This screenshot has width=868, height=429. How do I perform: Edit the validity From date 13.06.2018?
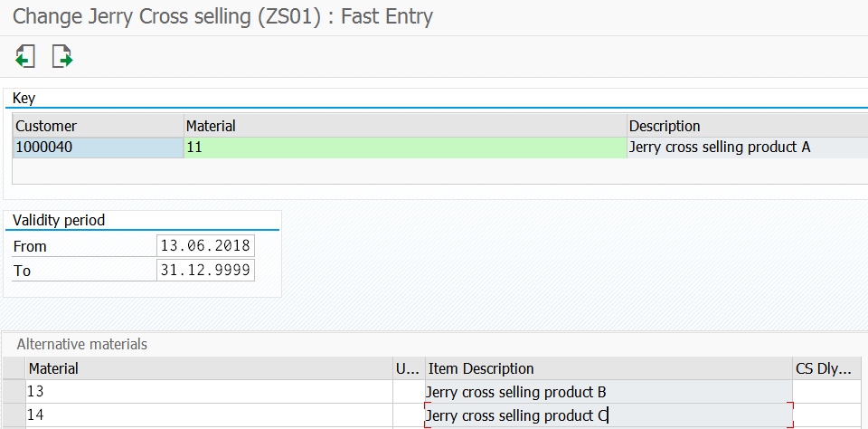[x=205, y=245]
